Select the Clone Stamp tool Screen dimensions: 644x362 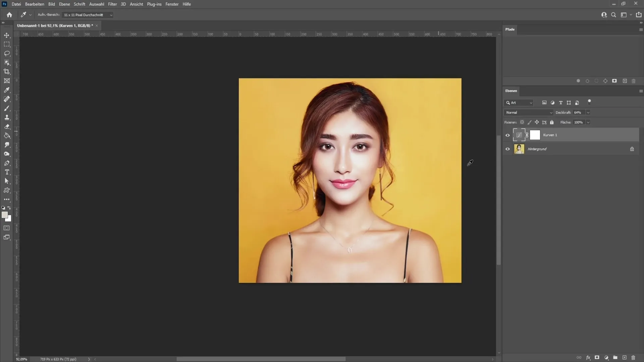pyautogui.click(x=7, y=117)
